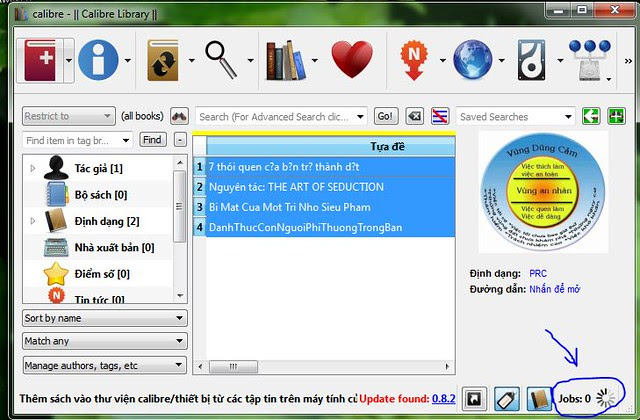Open the Get books dropdown arrow

click(502, 60)
